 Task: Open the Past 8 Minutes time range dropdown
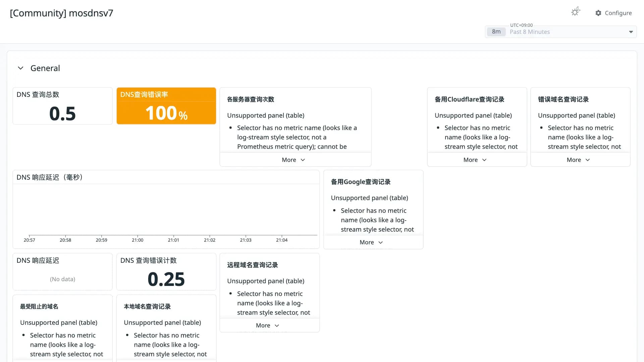pos(561,32)
